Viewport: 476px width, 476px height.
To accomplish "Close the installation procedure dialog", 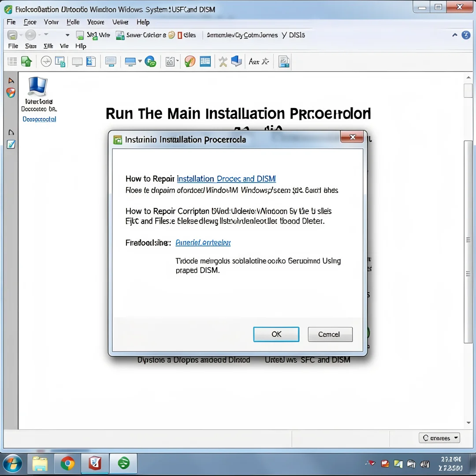I will 352,137.
